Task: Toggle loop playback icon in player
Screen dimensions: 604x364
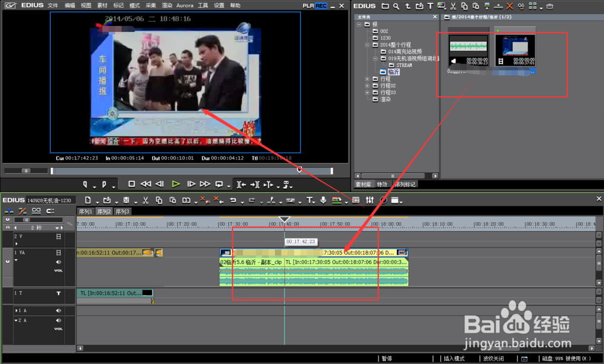Action: coord(219,184)
